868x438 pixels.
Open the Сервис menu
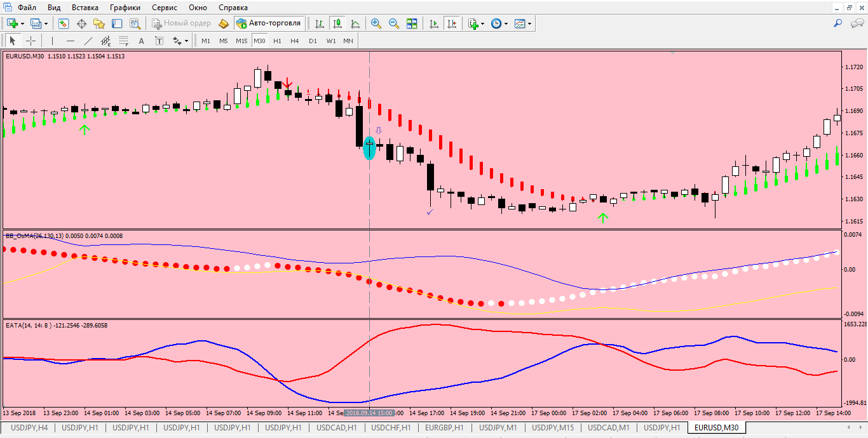(x=166, y=8)
